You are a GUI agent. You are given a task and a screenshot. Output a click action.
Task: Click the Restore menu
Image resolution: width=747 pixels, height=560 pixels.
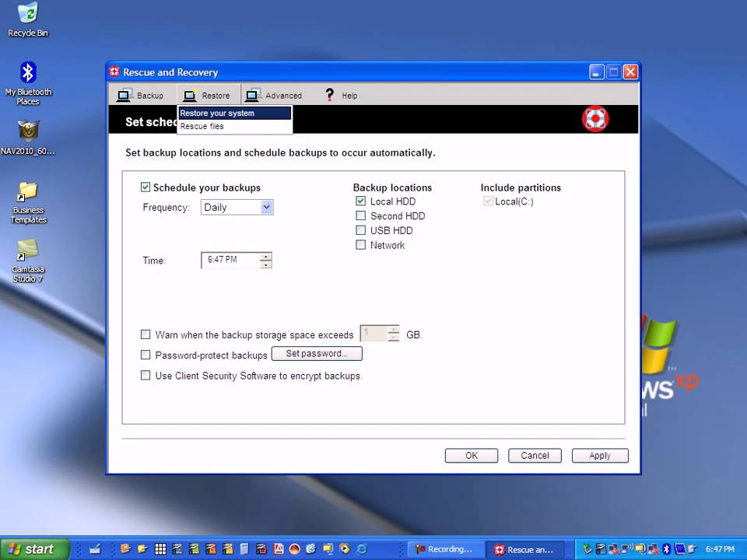[208, 95]
